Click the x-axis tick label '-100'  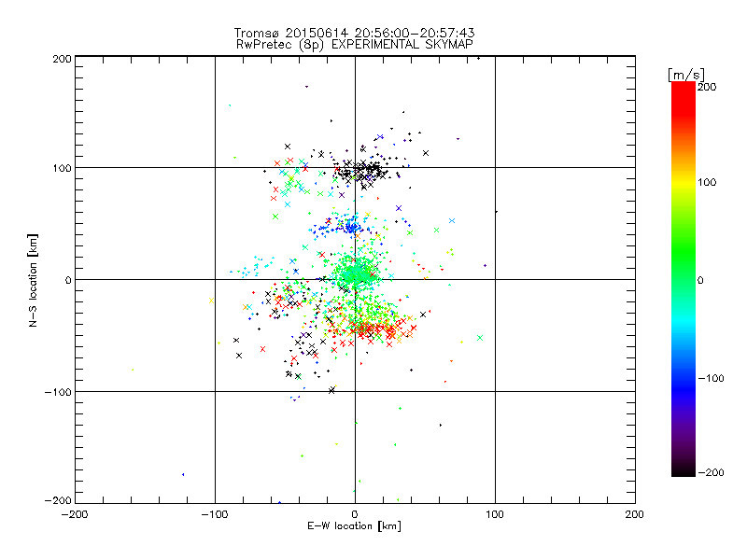point(215,515)
